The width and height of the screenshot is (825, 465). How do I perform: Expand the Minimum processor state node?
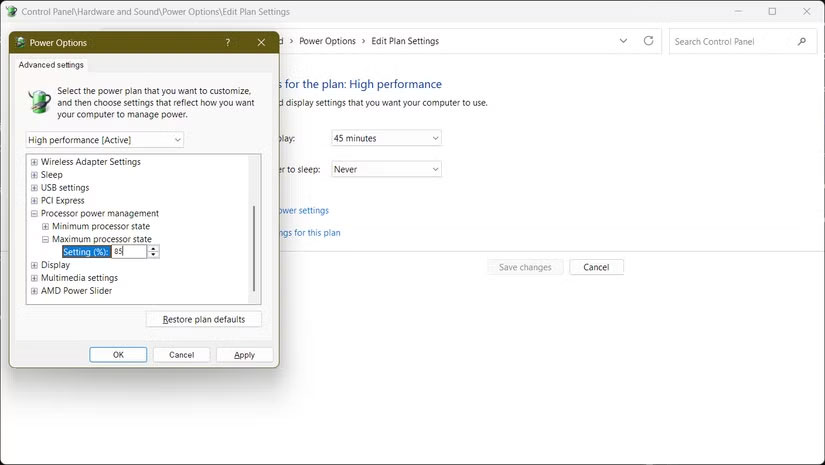(45, 227)
